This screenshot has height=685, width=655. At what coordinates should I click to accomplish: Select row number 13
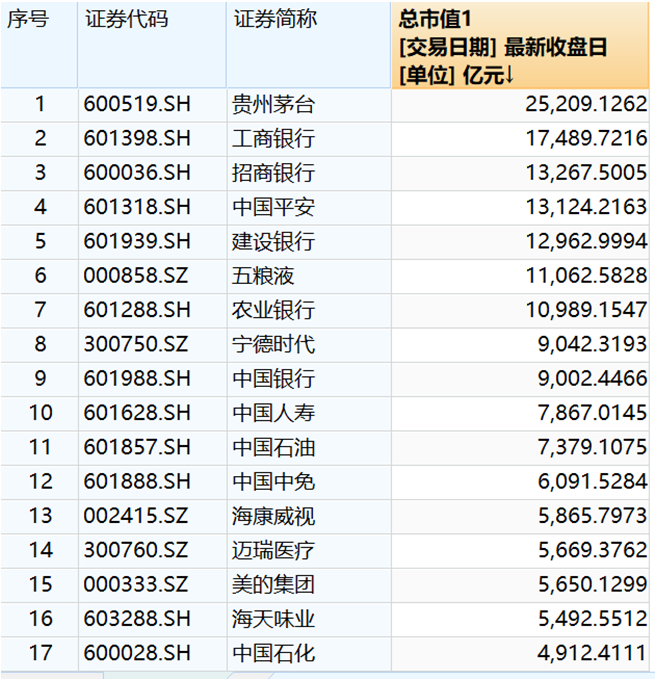(x=39, y=516)
